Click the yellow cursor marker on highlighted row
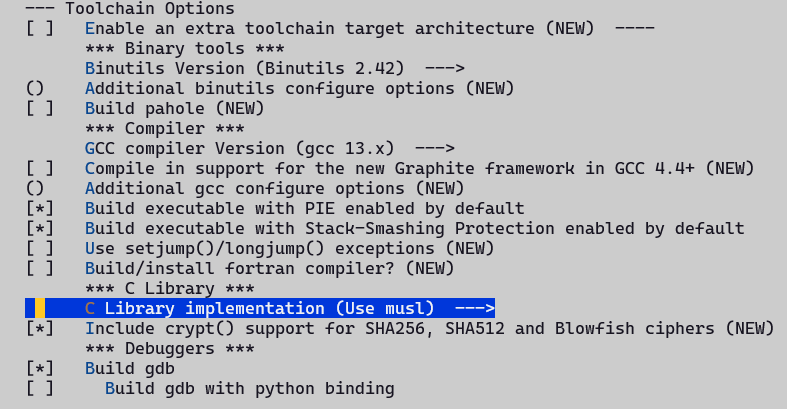 (x=40, y=308)
